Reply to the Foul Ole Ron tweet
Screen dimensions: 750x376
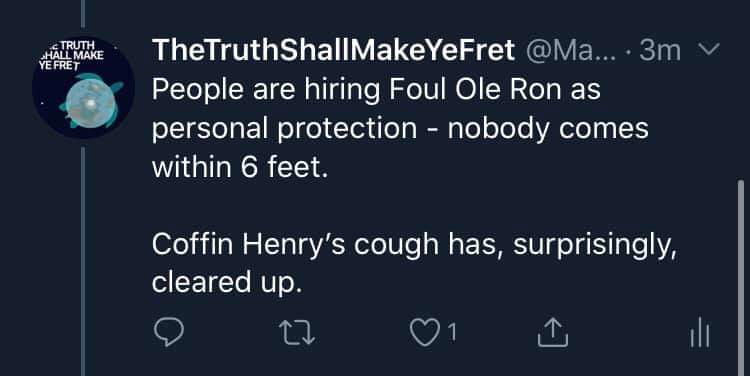(x=169, y=332)
